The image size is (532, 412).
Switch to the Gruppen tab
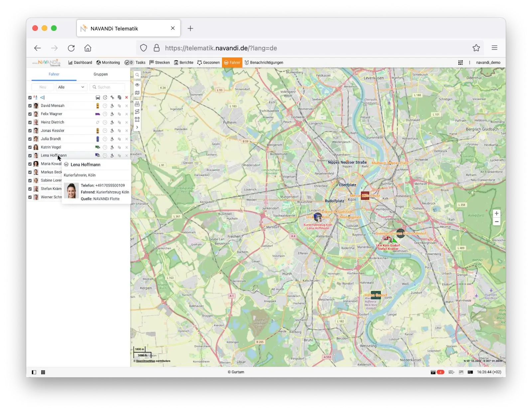tap(100, 74)
